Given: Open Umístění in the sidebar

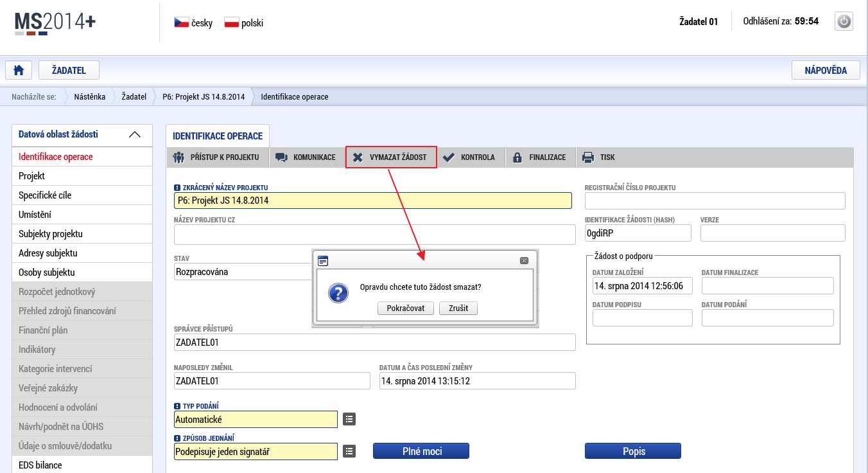Looking at the screenshot, I should point(82,215).
